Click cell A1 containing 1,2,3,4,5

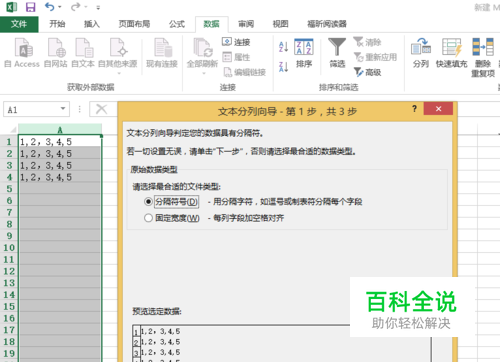[x=60, y=142]
